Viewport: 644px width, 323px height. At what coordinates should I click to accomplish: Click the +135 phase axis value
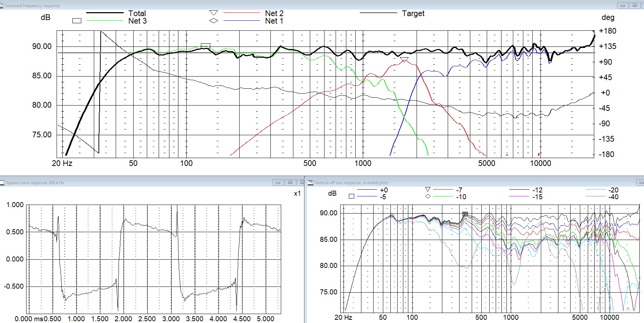[607, 46]
